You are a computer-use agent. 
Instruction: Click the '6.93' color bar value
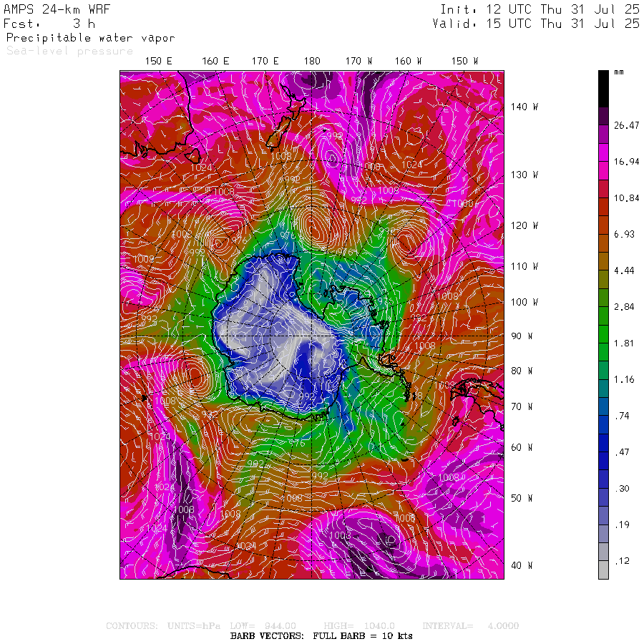pyautogui.click(x=625, y=235)
